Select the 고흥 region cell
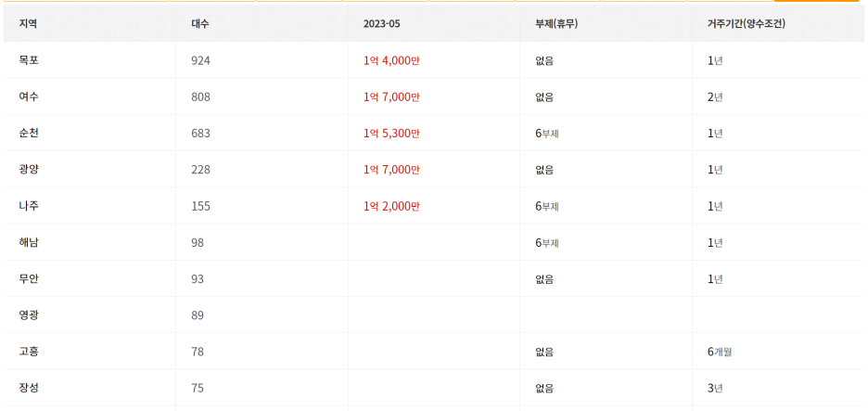The width and height of the screenshot is (868, 411). [x=29, y=352]
